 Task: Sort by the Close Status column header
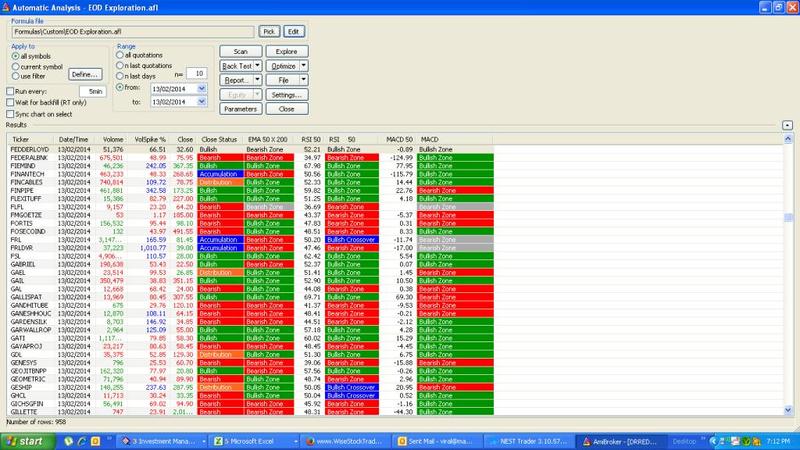[x=220, y=139]
